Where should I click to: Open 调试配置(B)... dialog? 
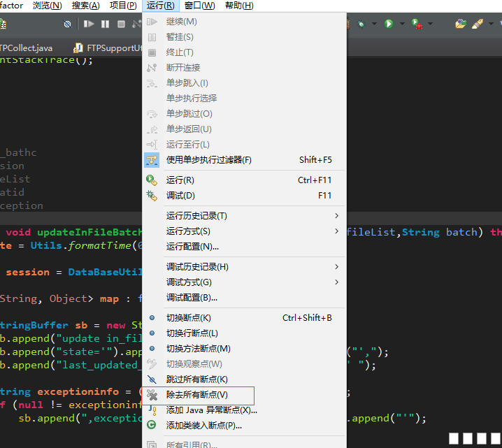pos(192,298)
